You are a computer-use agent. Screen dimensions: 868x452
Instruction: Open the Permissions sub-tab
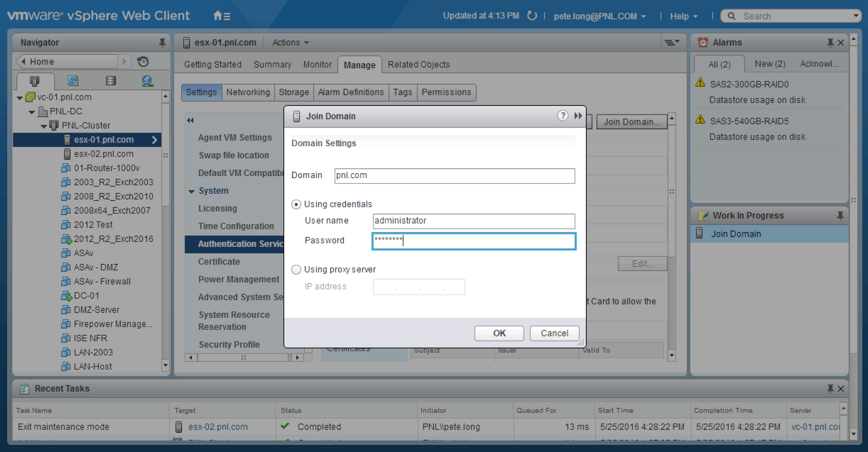pos(446,92)
